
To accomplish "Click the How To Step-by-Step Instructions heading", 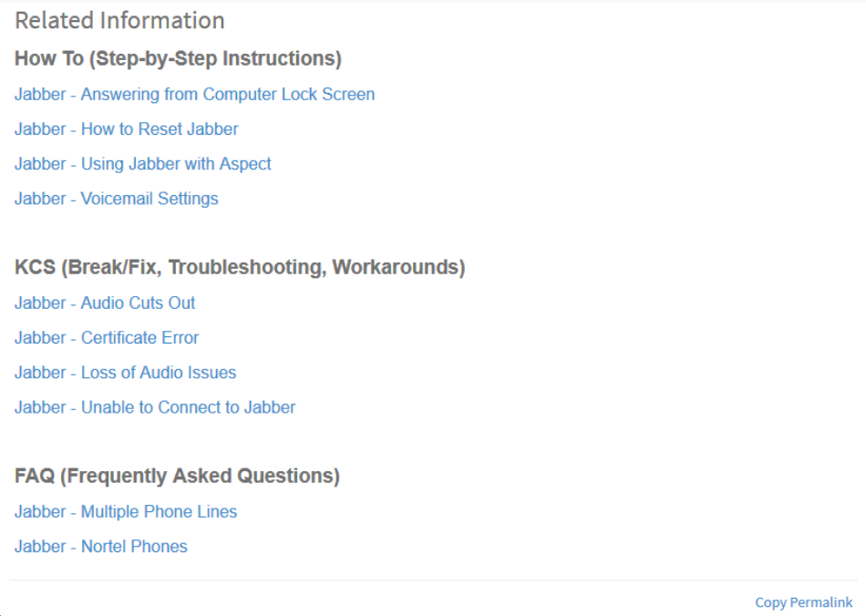I will (178, 58).
